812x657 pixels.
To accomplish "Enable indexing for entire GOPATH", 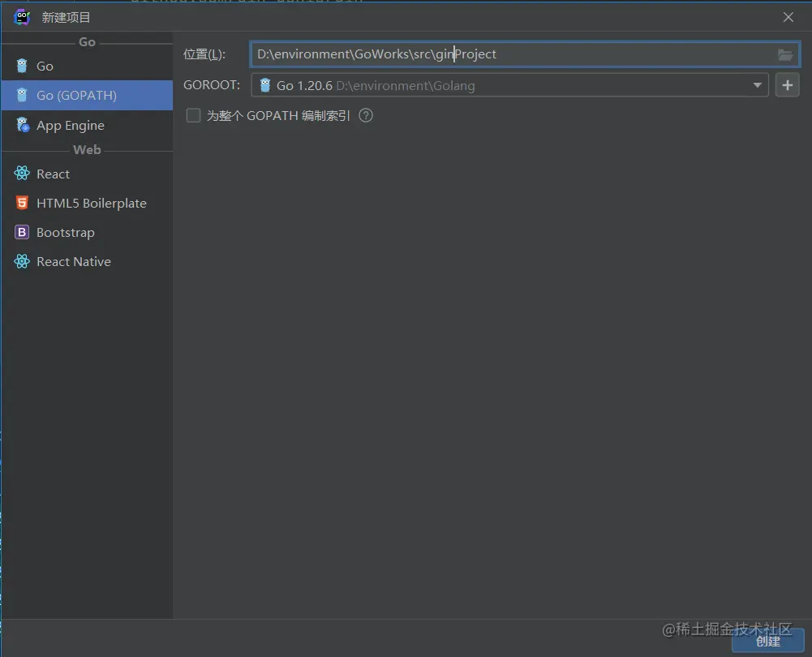I will click(x=193, y=115).
